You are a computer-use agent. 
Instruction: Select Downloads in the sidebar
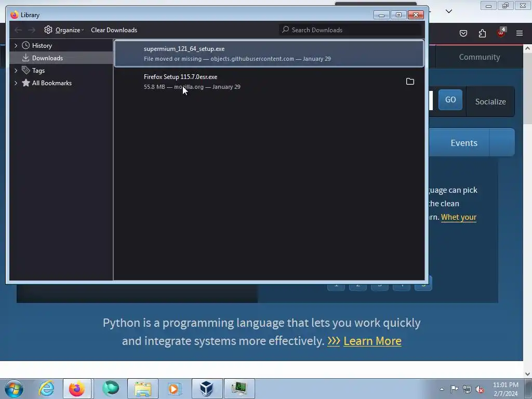pos(61,58)
